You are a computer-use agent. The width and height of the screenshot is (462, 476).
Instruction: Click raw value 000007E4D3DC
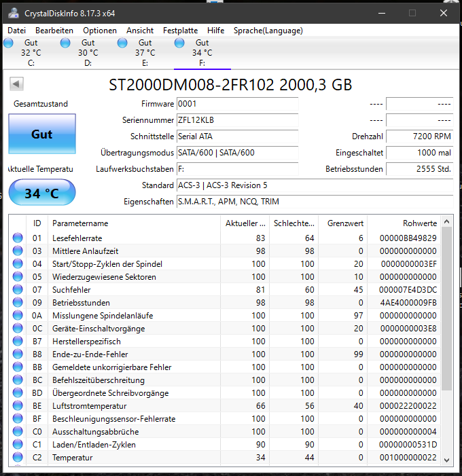[x=408, y=290]
